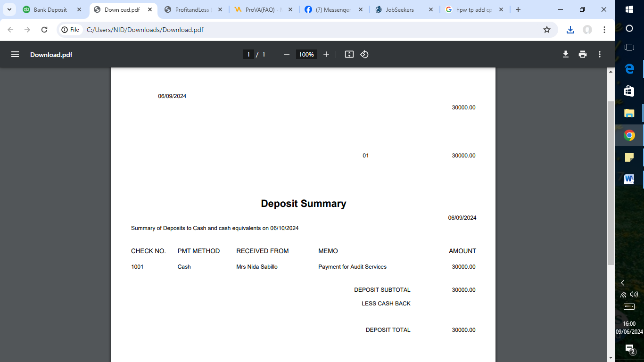The width and height of the screenshot is (644, 362).
Task: Close the Bank Deposit tab
Action: (79, 9)
